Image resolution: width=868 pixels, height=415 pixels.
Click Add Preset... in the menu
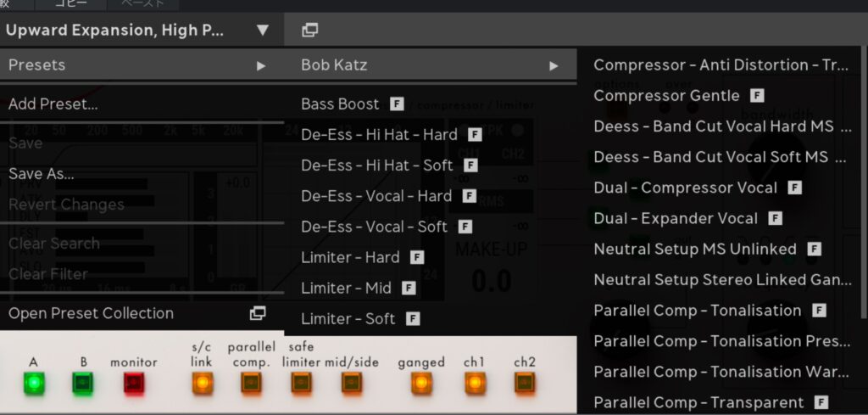point(53,104)
